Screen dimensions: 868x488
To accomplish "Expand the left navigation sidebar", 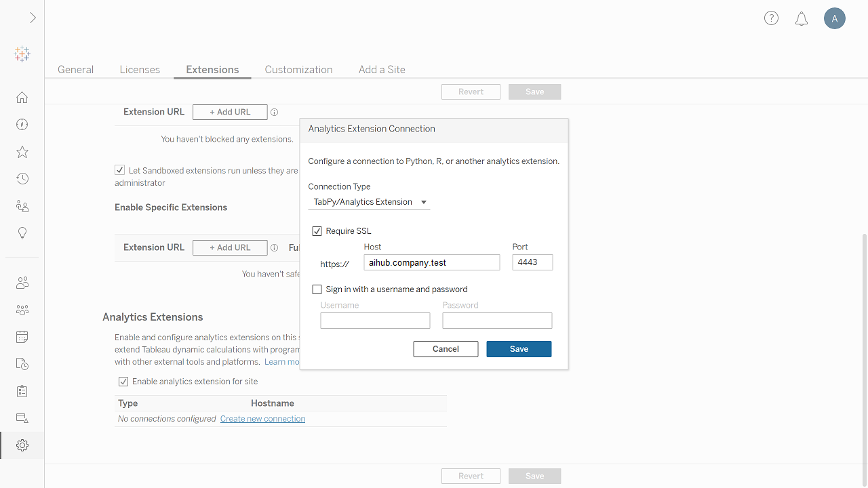I will point(32,18).
